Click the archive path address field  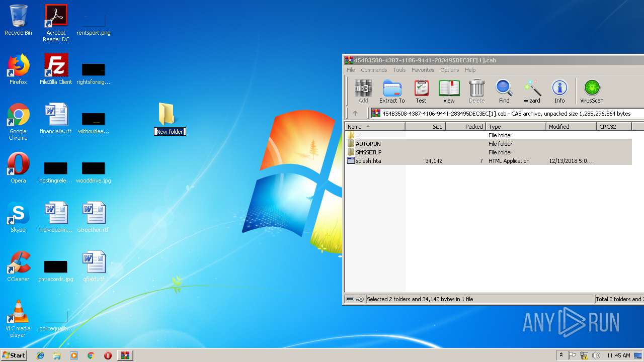coord(507,114)
